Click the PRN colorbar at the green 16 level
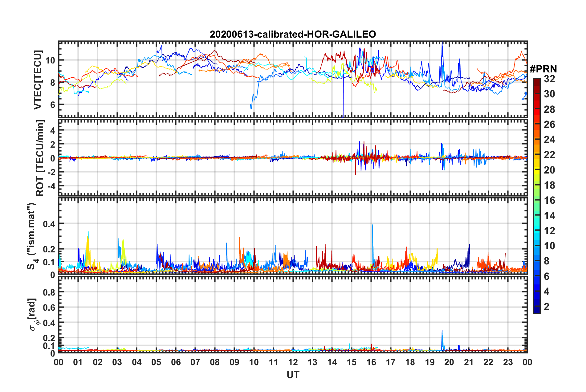This screenshot has height=392, width=586. (x=537, y=200)
